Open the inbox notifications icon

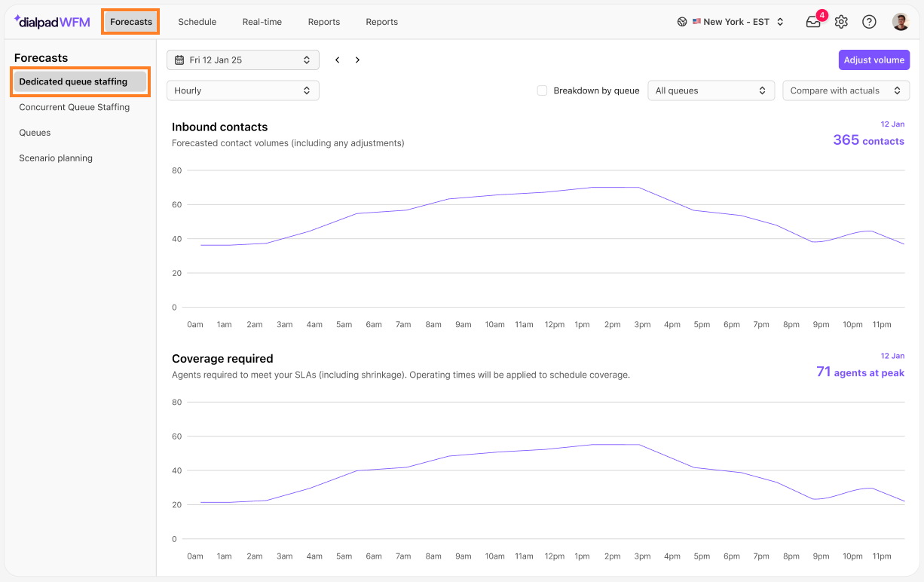click(x=813, y=22)
